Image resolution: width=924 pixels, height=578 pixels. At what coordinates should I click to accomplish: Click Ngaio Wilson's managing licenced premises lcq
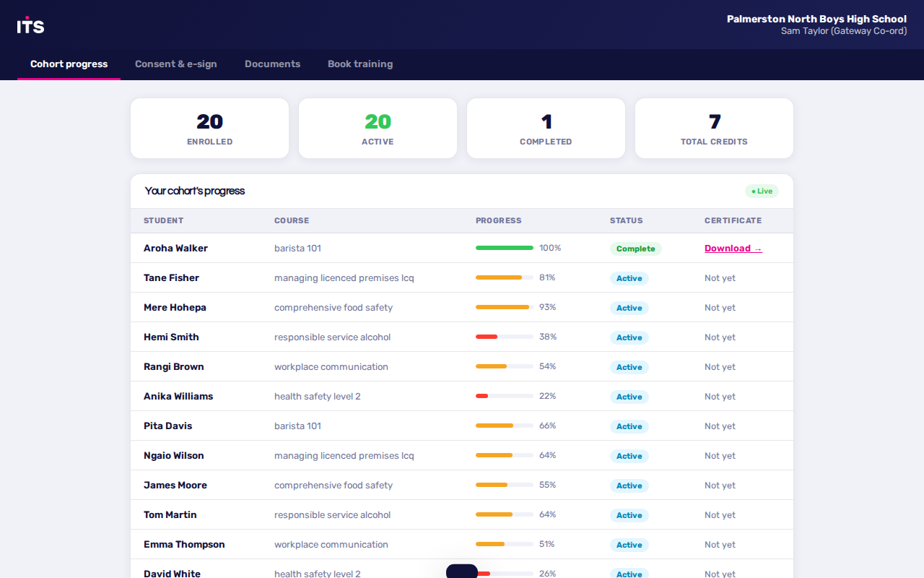click(344, 456)
